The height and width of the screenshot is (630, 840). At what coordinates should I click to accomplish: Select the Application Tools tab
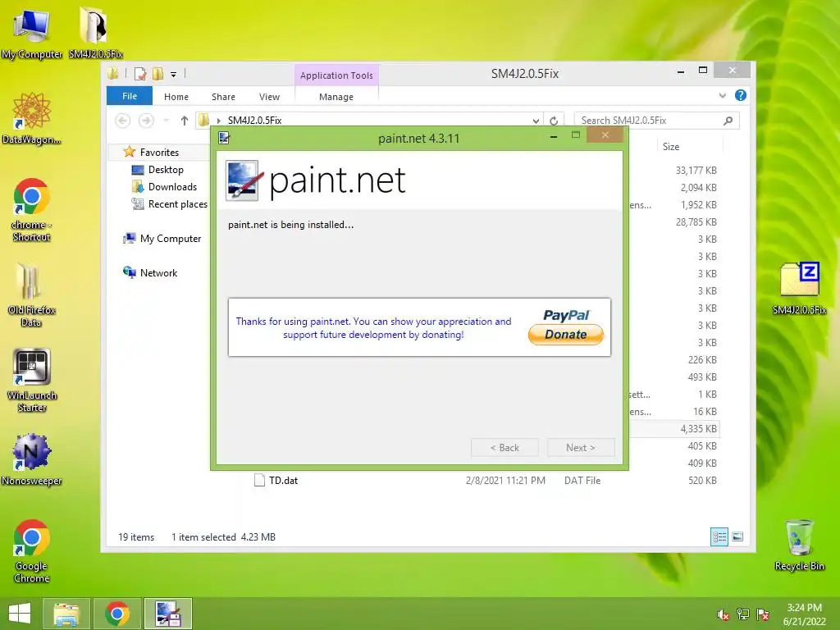336,75
